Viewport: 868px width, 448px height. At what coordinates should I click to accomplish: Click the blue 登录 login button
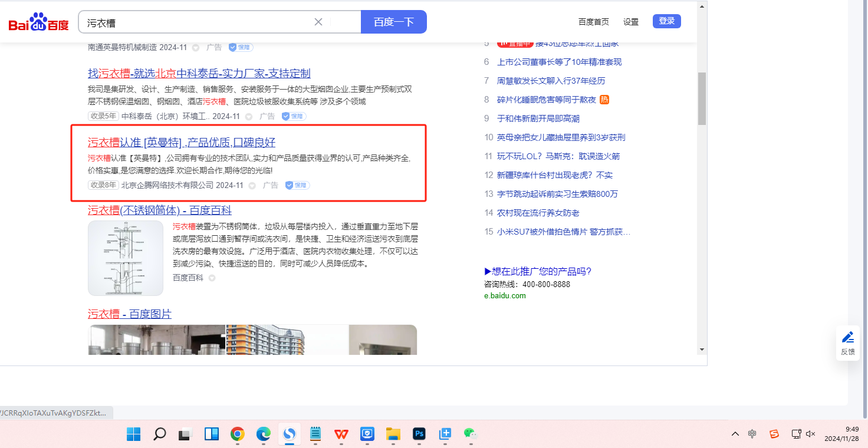pos(666,21)
